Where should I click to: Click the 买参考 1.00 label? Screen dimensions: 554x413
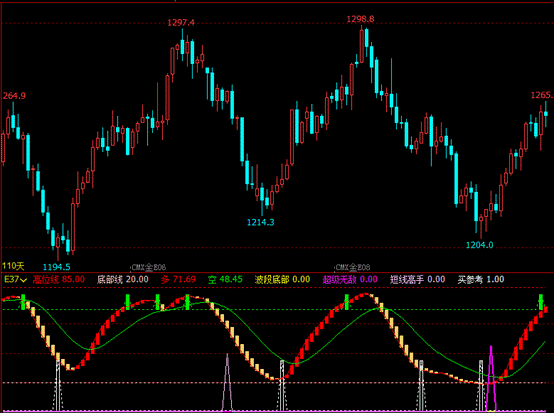click(x=481, y=279)
